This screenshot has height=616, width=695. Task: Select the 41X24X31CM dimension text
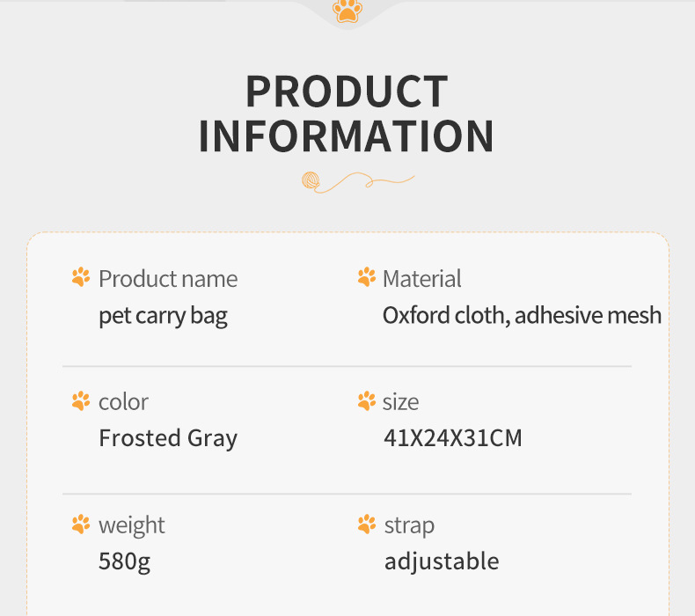pyautogui.click(x=453, y=438)
